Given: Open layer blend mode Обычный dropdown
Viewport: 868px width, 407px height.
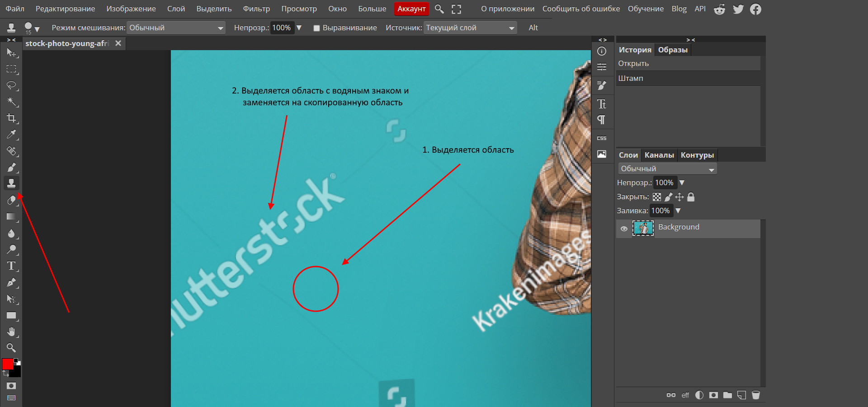Looking at the screenshot, I should (667, 169).
